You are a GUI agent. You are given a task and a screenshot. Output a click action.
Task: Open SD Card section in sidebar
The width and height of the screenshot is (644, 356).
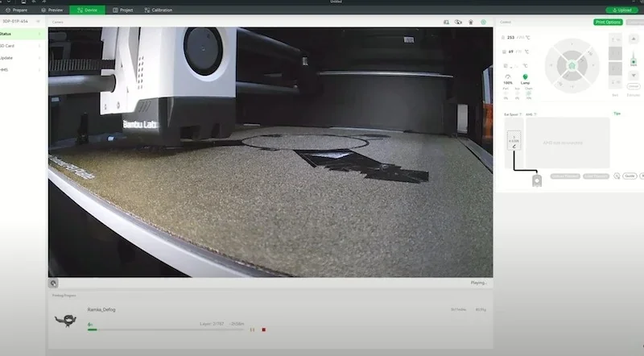coord(22,46)
